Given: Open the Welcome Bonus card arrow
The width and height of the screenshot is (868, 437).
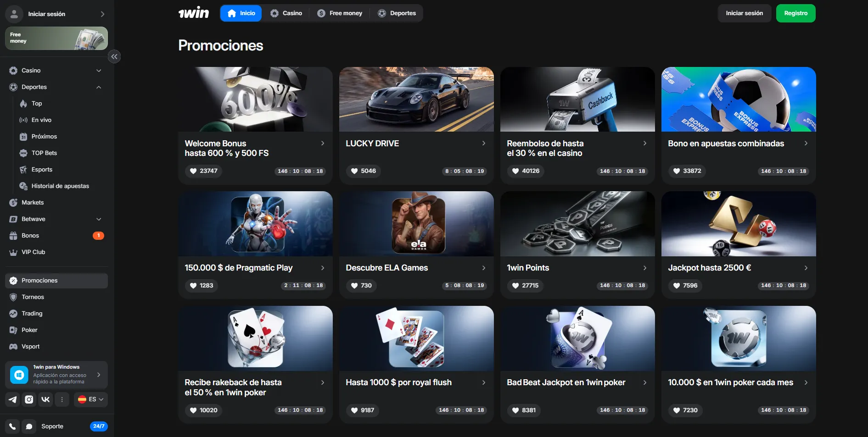Looking at the screenshot, I should pos(323,144).
